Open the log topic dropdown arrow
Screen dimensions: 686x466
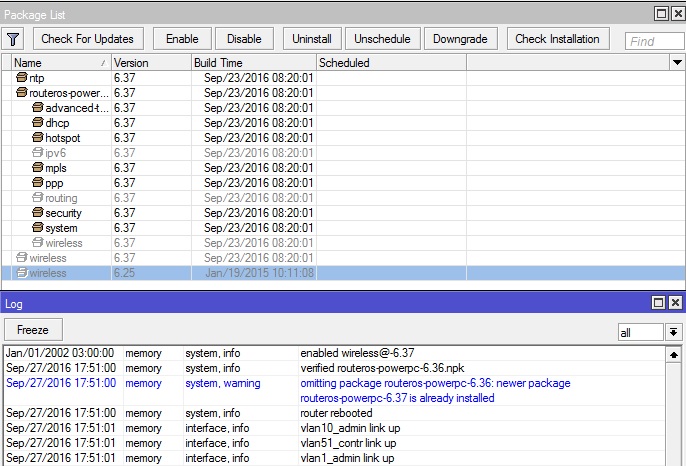(x=673, y=332)
